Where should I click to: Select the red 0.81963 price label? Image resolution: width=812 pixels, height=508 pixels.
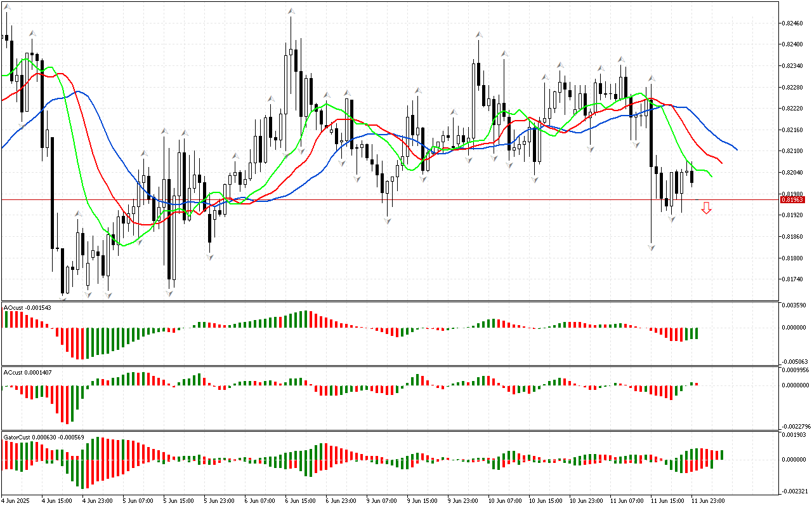click(x=792, y=200)
